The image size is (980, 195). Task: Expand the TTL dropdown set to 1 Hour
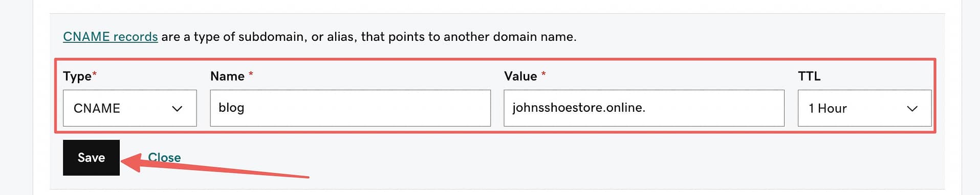(x=865, y=108)
